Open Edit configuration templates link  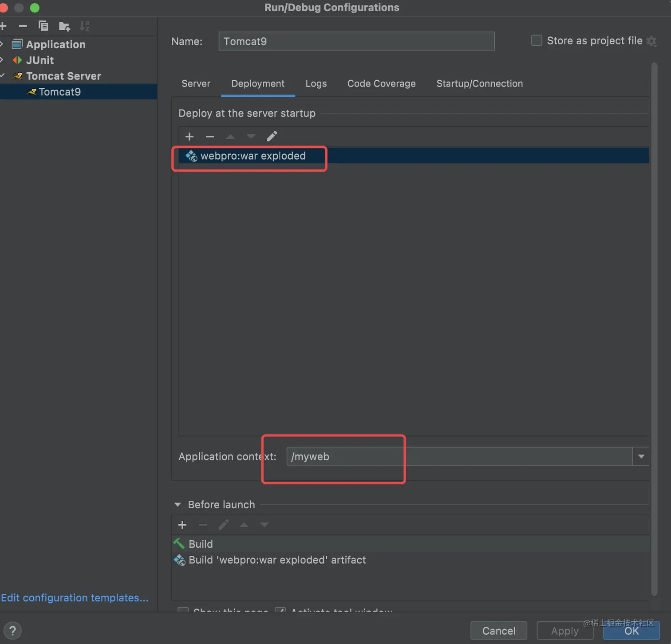click(x=75, y=597)
